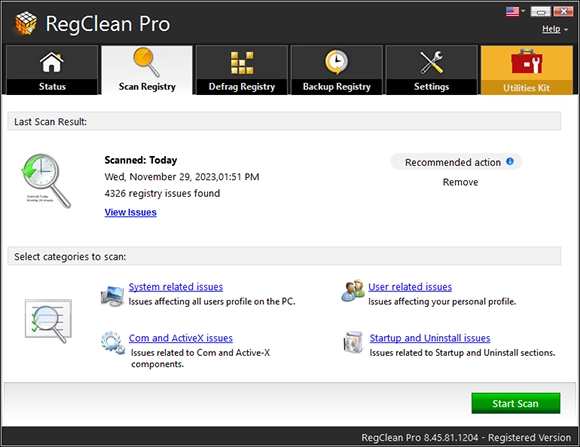This screenshot has height=447, width=580.
Task: Click the wrench and screwdriver Settings icon
Action: pos(431,62)
